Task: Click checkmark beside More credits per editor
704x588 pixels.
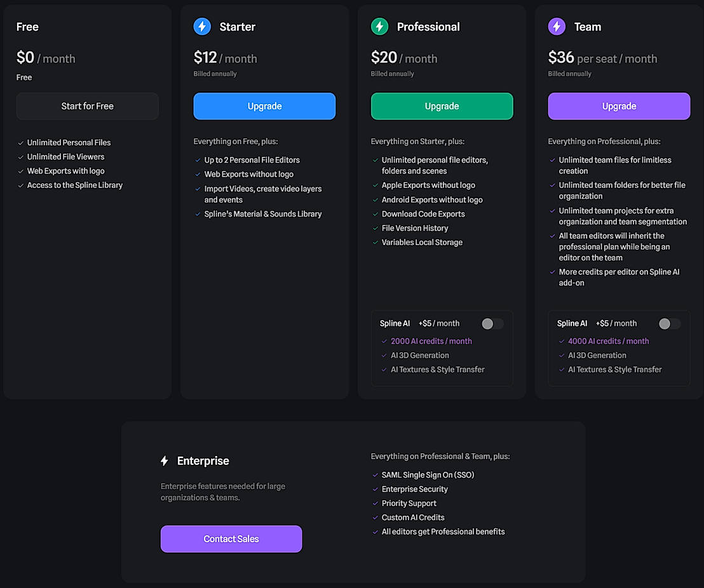Action: pyautogui.click(x=552, y=272)
